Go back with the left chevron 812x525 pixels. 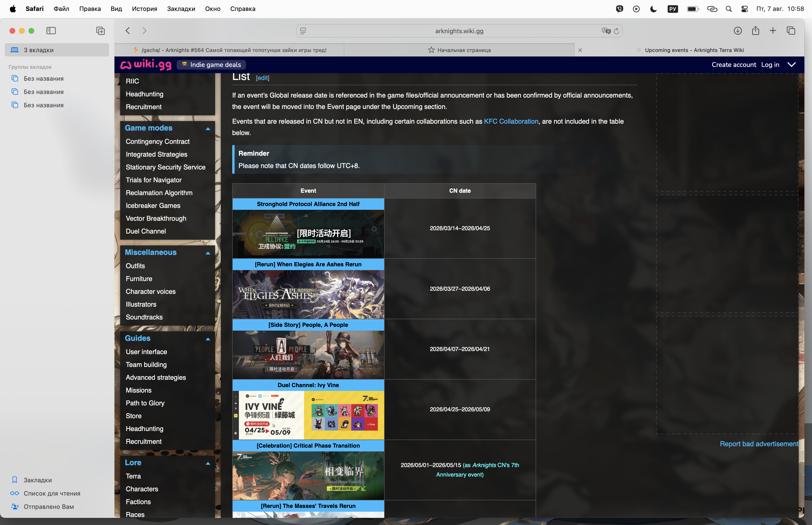click(x=127, y=31)
